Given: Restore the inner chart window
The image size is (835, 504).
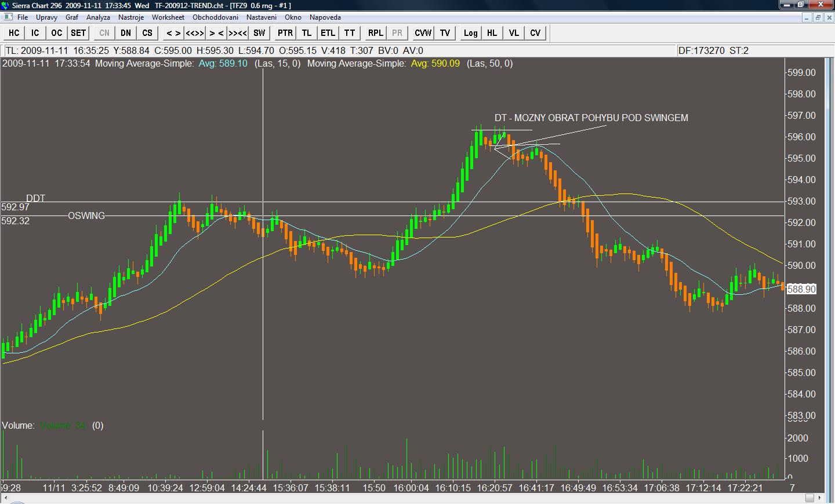Looking at the screenshot, I should 818,17.
